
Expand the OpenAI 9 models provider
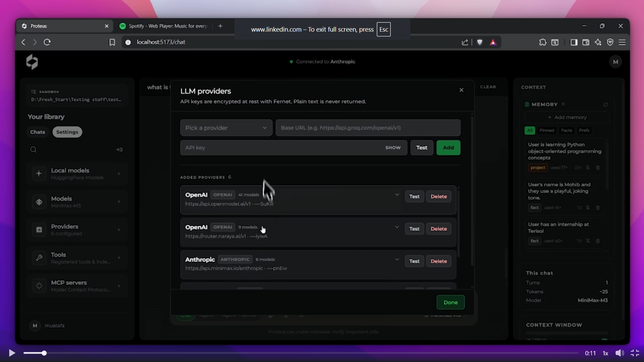click(397, 227)
